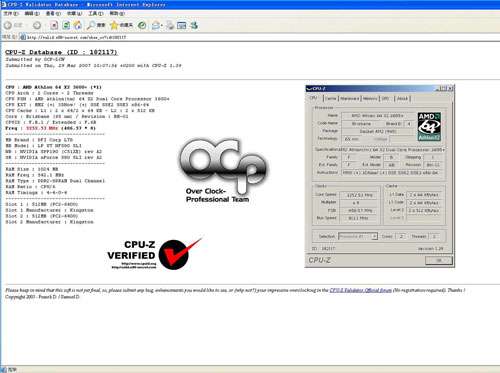
Task: Click the Level 2 cache 2 x 512 KBytes field
Action: coord(424,210)
